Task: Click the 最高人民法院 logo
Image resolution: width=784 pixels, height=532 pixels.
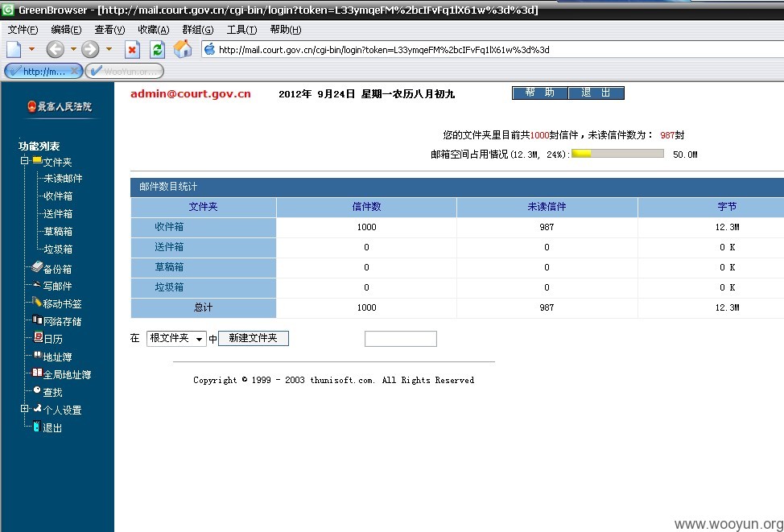Action: (59, 106)
